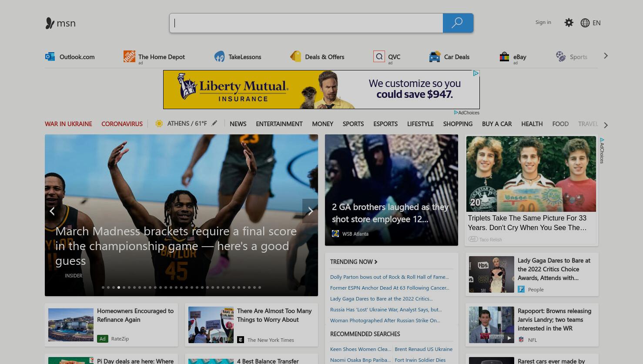The width and height of the screenshot is (643, 364).
Task: Click the WSB Atlanta source logo
Action: point(335,234)
